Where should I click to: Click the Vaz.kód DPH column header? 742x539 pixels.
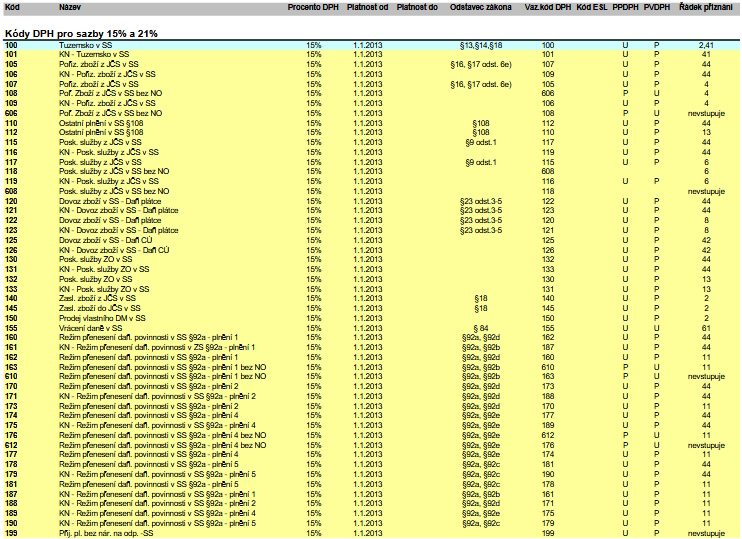coord(547,7)
